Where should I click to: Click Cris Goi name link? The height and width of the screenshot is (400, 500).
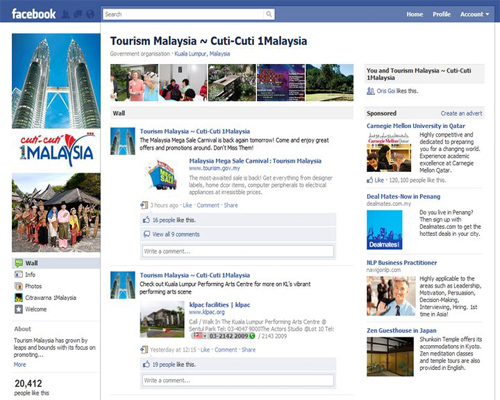(x=386, y=91)
